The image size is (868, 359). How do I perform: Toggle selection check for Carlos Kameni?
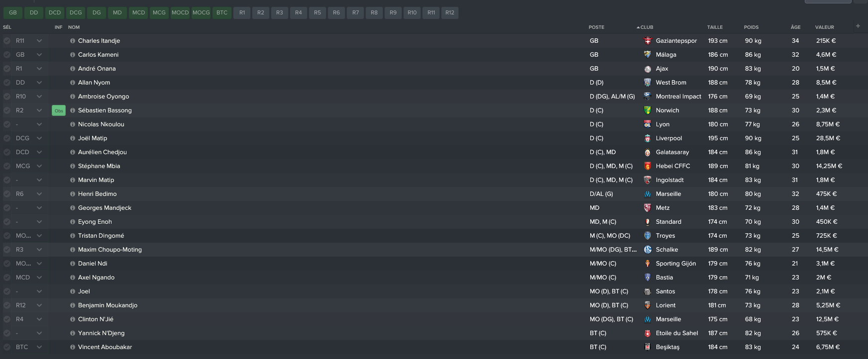click(x=7, y=55)
